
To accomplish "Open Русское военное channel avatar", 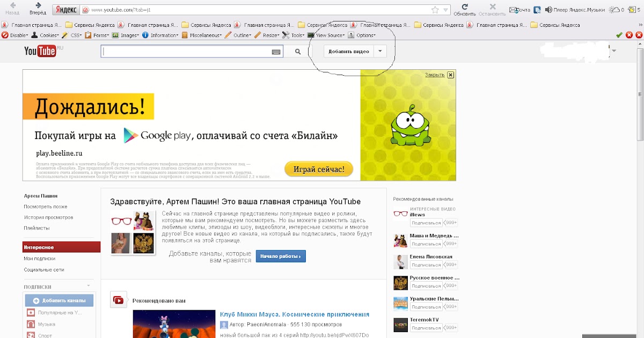I will (x=400, y=283).
